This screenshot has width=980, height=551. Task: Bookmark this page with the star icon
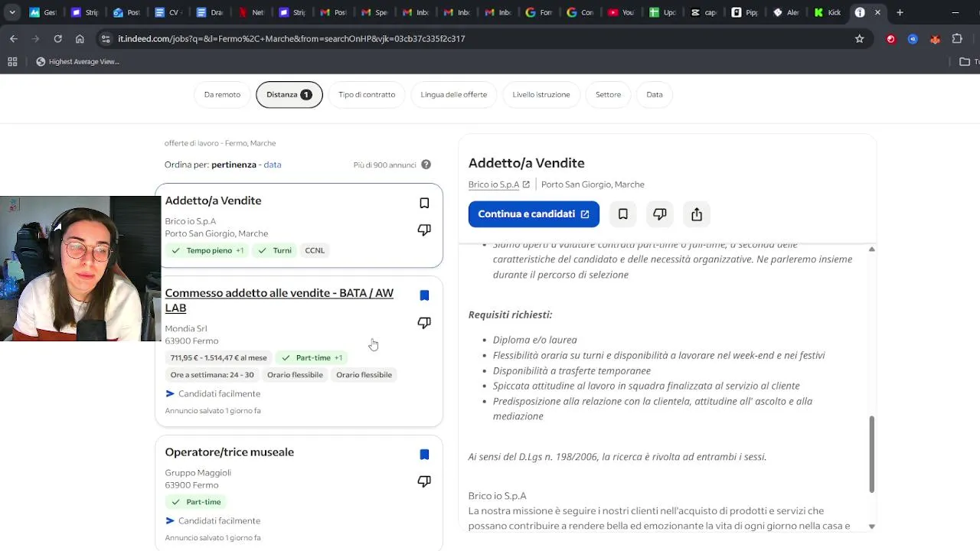point(859,38)
